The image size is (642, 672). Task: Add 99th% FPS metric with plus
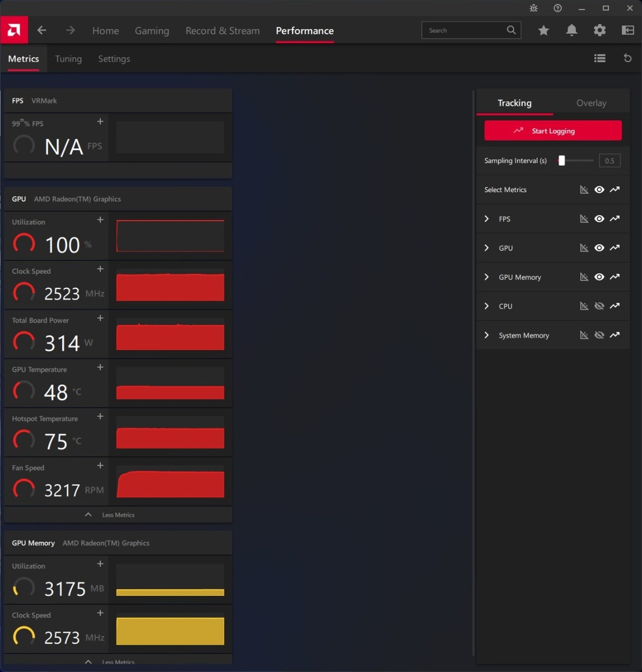tap(101, 122)
